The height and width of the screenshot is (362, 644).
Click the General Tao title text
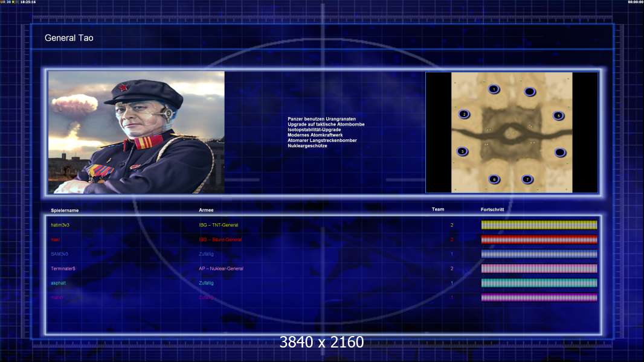coord(69,38)
